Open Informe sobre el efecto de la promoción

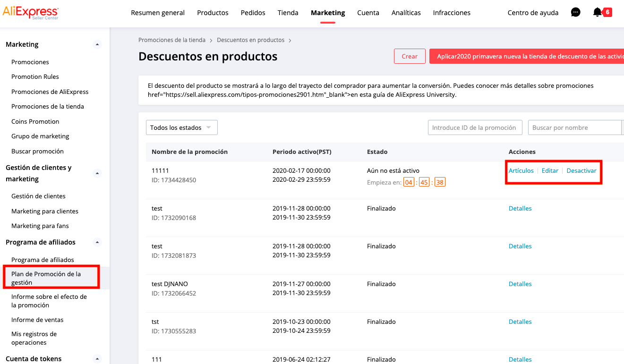coord(49,301)
